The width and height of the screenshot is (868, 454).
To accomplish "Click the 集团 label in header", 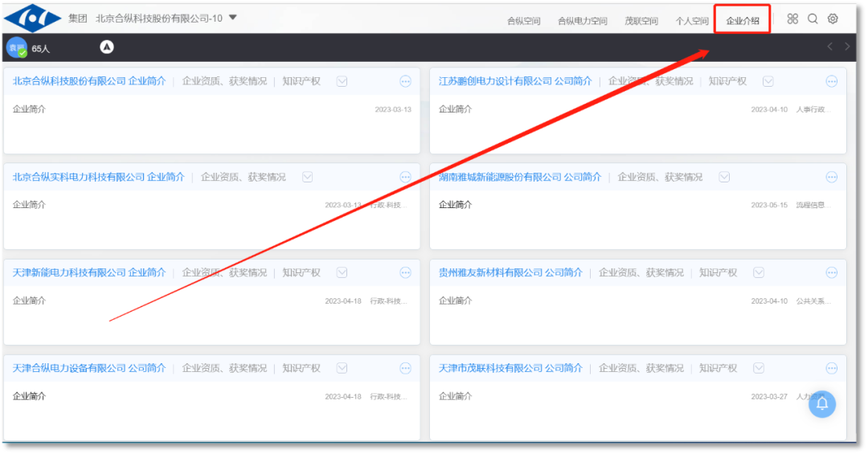I will (x=78, y=18).
